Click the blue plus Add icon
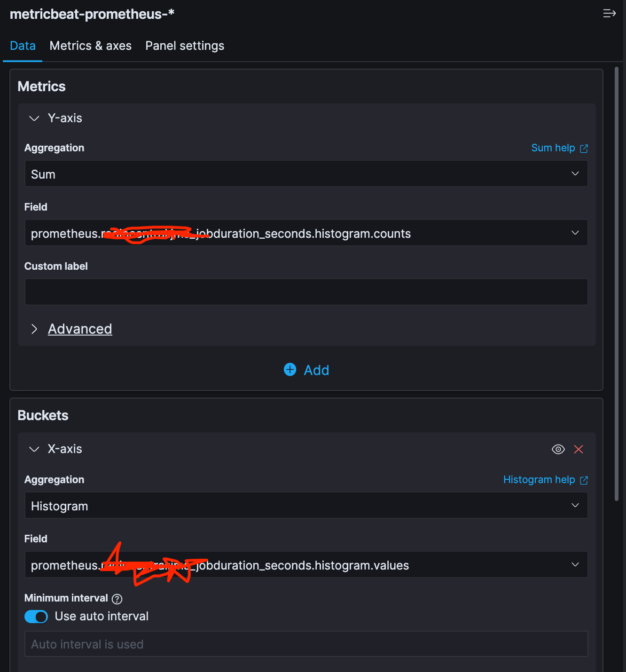 [290, 370]
